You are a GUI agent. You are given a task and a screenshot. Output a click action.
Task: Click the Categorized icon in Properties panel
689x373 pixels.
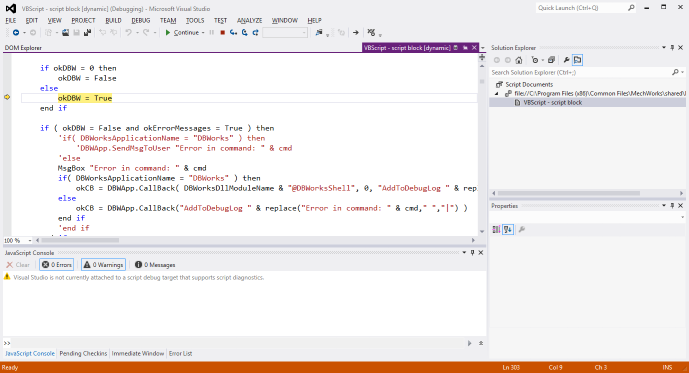click(496, 229)
